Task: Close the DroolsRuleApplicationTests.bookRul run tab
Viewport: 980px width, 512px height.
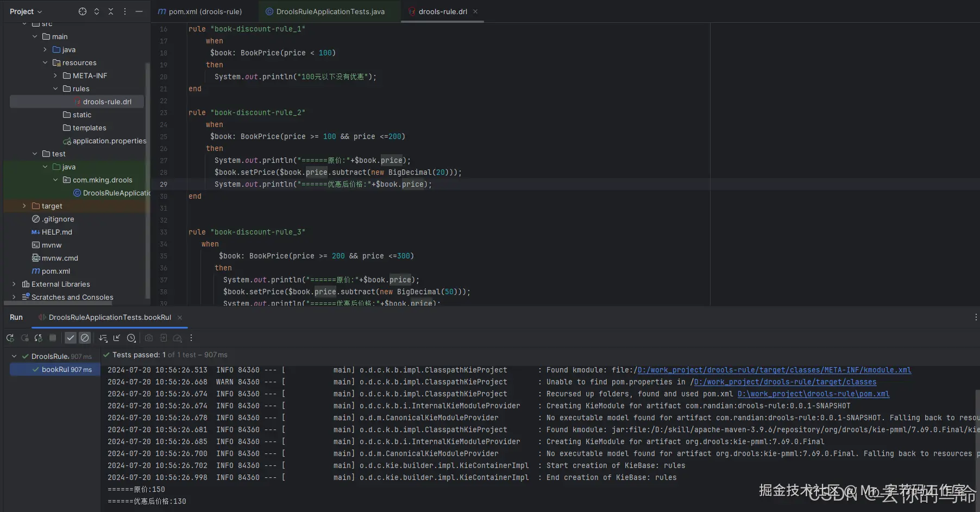Action: pos(180,318)
